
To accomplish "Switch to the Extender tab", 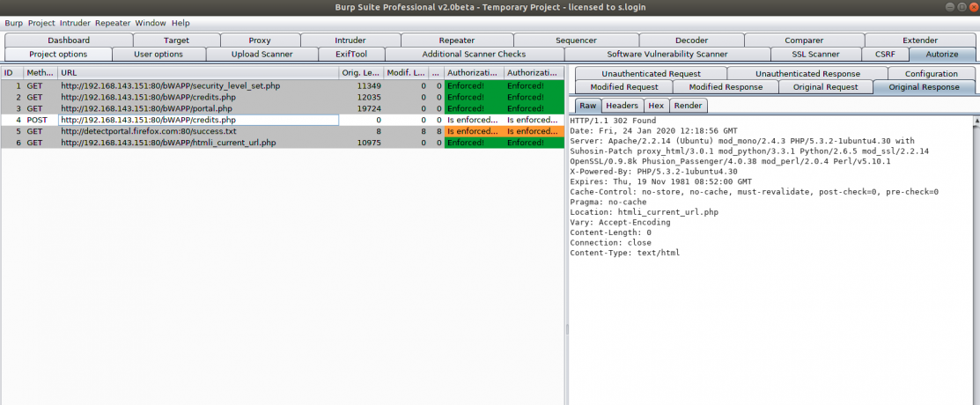I will [x=920, y=40].
